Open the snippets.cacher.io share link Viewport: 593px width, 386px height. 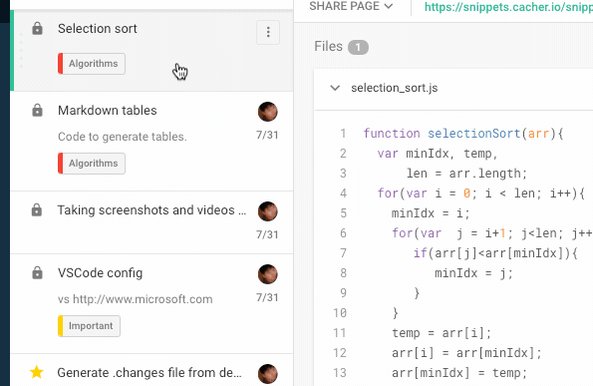click(x=508, y=7)
